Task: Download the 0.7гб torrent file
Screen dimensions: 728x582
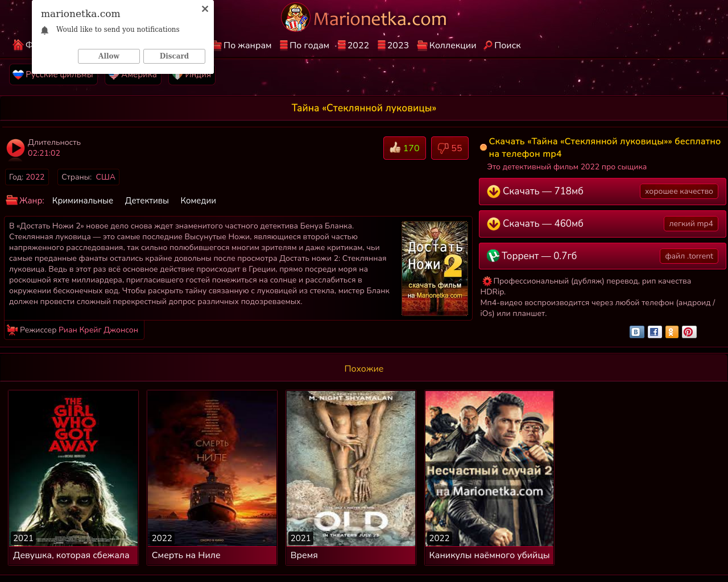Action: (602, 256)
